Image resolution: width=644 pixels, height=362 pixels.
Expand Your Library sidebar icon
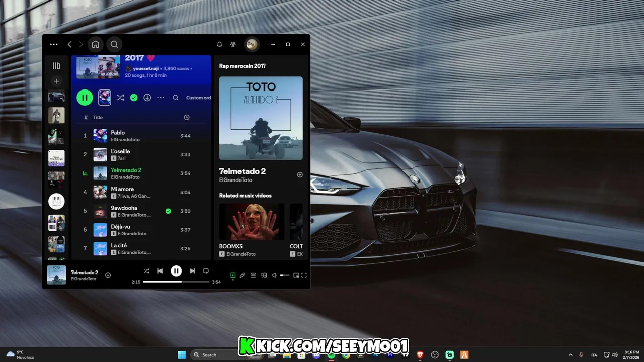[x=56, y=66]
